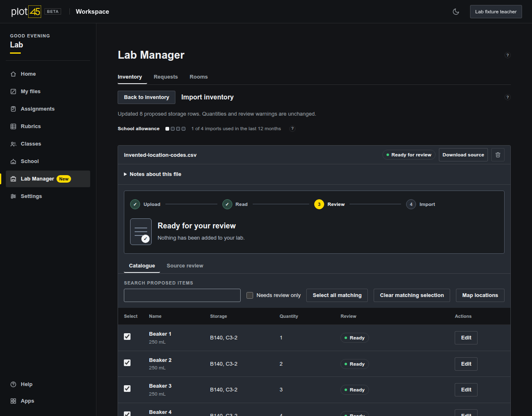This screenshot has width=532, height=416.
Task: Open the School sidebar icon
Action: point(13,161)
